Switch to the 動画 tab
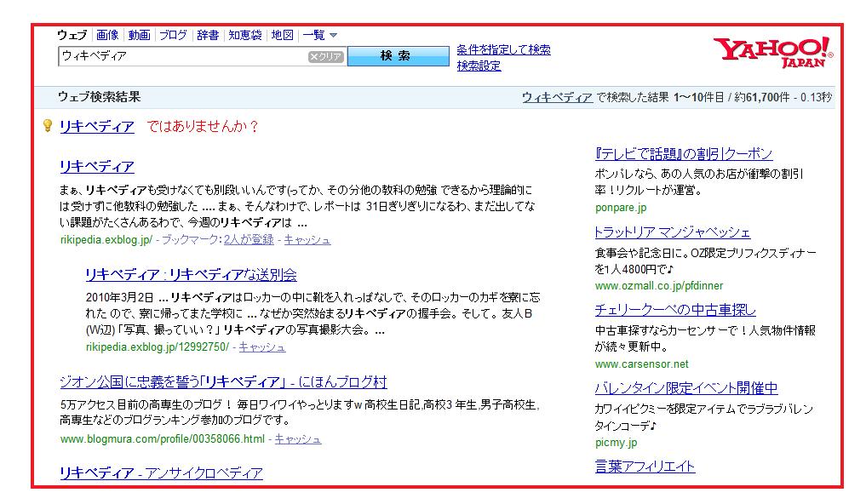Image resolution: width=866 pixels, height=504 pixels. coord(139,35)
